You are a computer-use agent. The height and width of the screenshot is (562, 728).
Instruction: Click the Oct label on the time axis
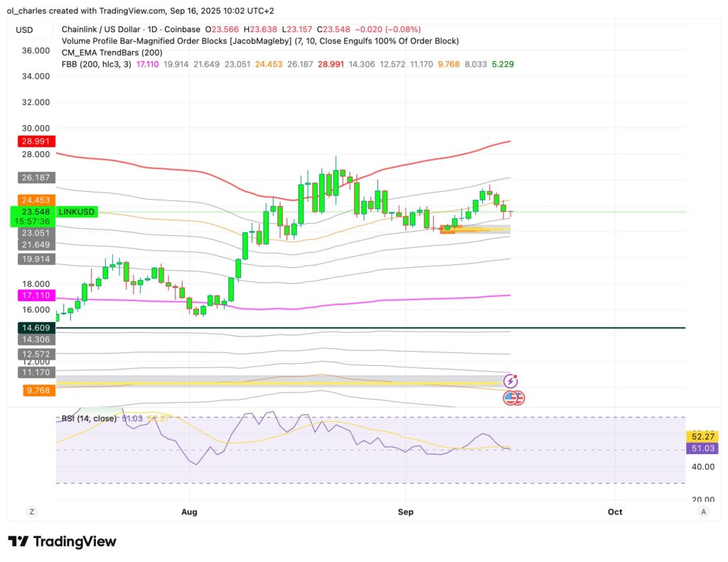pos(615,512)
